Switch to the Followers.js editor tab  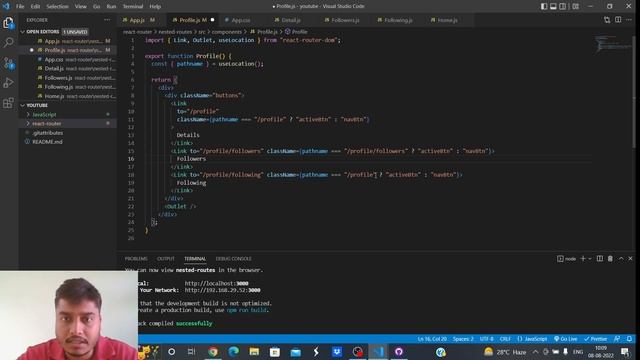[x=345, y=20]
